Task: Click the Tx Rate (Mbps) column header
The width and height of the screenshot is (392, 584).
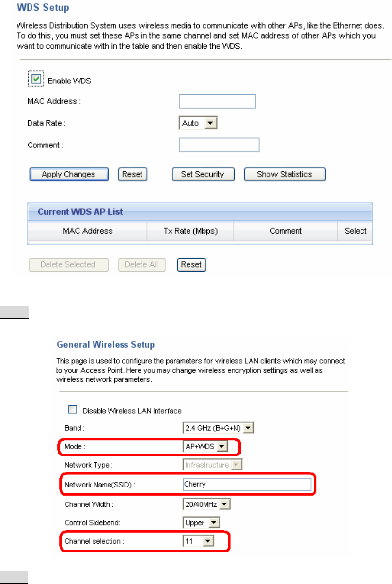Action: (190, 231)
